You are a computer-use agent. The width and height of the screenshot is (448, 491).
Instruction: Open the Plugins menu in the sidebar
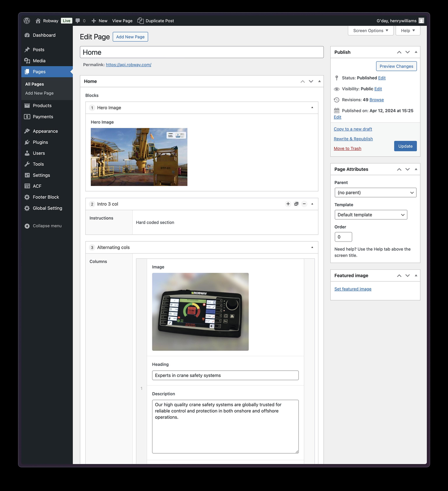coord(40,142)
